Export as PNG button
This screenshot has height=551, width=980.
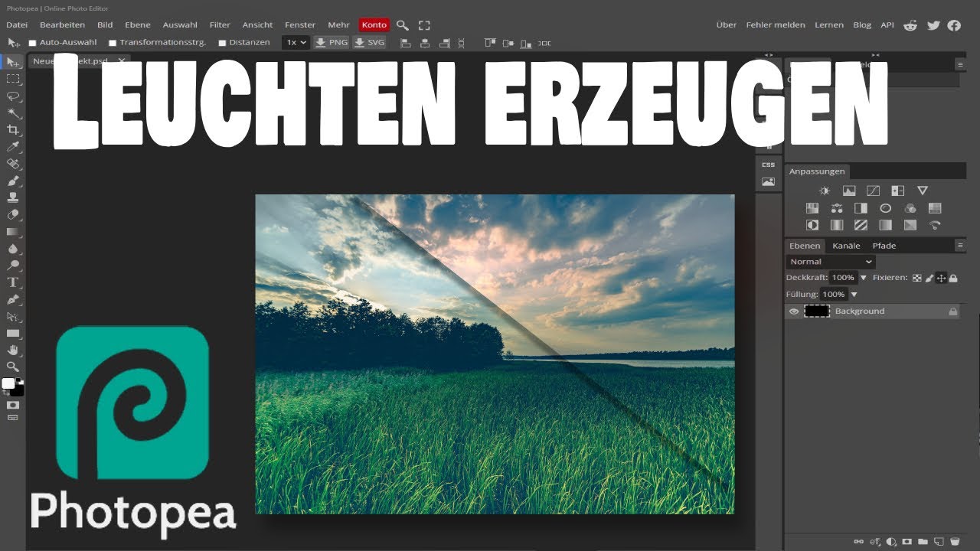click(x=332, y=43)
